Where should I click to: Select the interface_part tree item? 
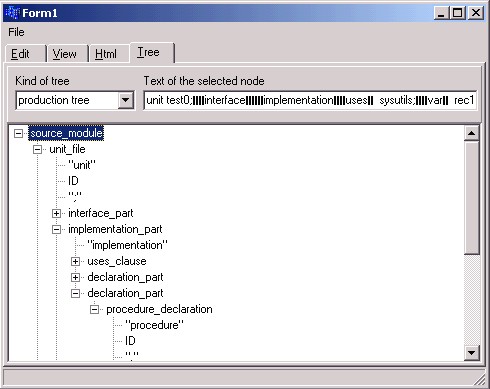point(101,213)
